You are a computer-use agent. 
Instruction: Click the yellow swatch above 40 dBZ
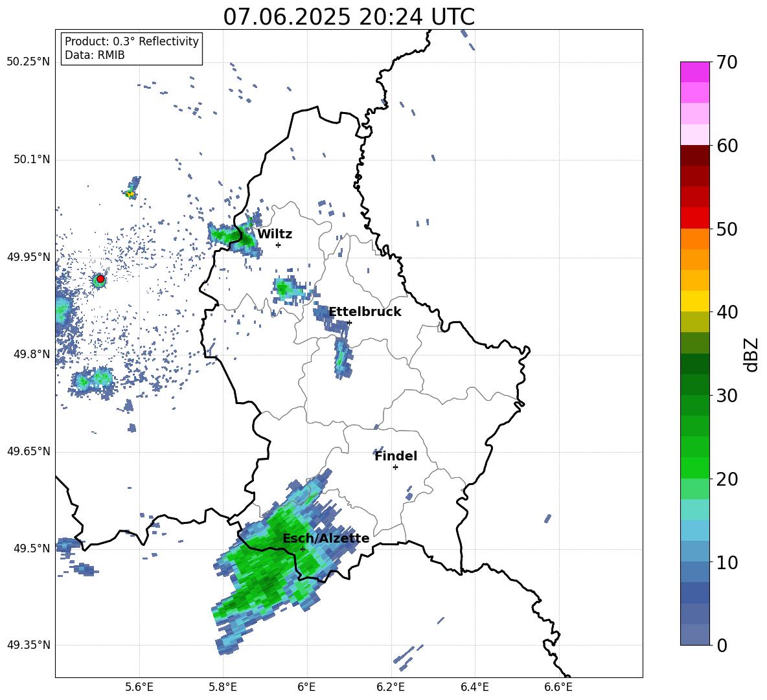coord(695,301)
